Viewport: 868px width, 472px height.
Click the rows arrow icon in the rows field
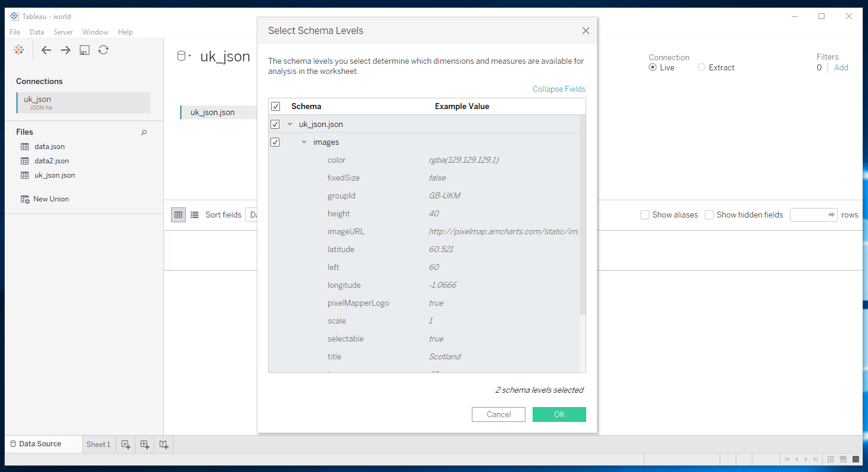tap(832, 215)
